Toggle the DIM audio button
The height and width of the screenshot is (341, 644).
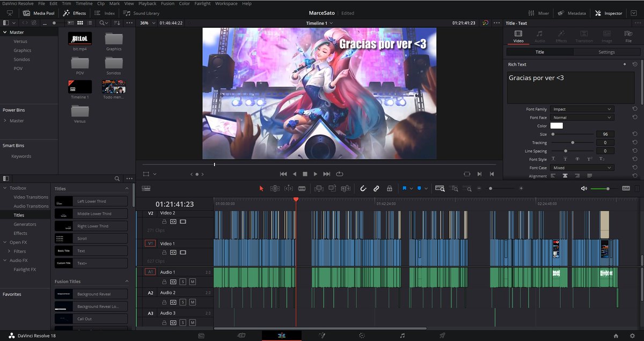pyautogui.click(x=626, y=188)
